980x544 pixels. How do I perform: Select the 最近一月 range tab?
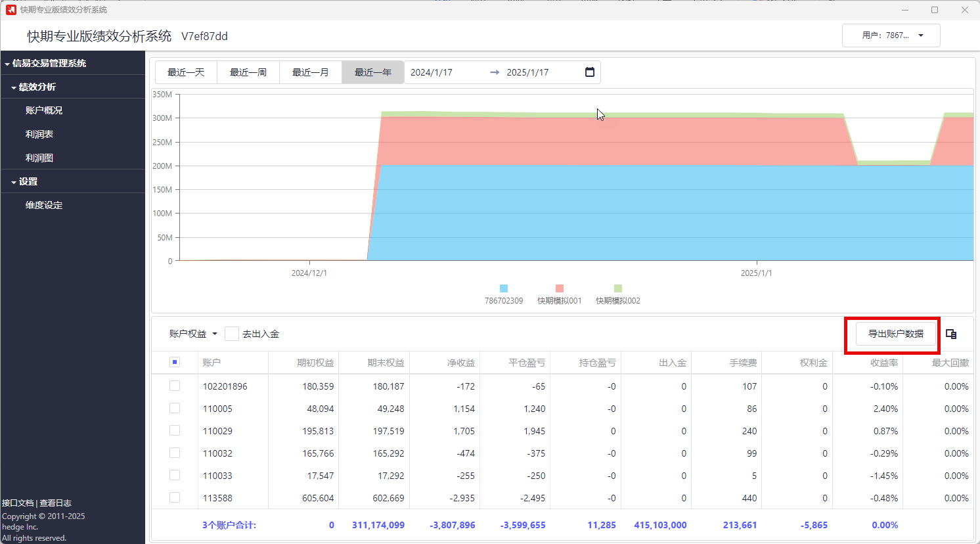[311, 72]
